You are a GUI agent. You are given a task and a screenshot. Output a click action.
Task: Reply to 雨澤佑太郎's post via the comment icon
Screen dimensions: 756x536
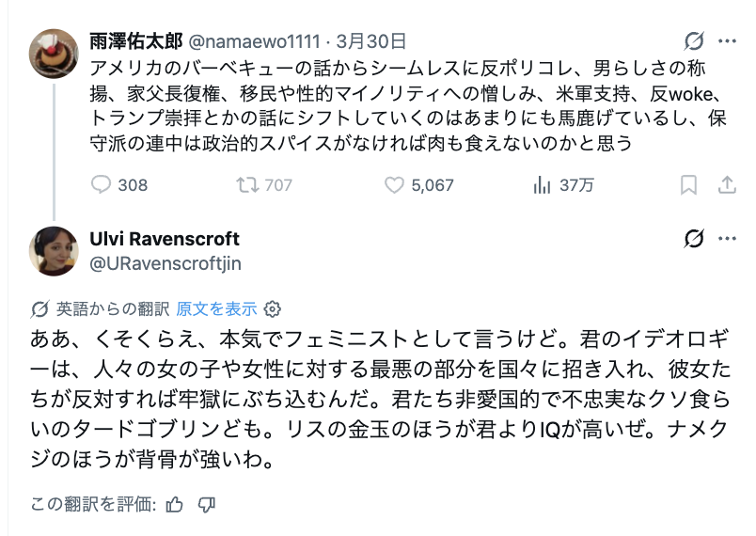pos(102,185)
